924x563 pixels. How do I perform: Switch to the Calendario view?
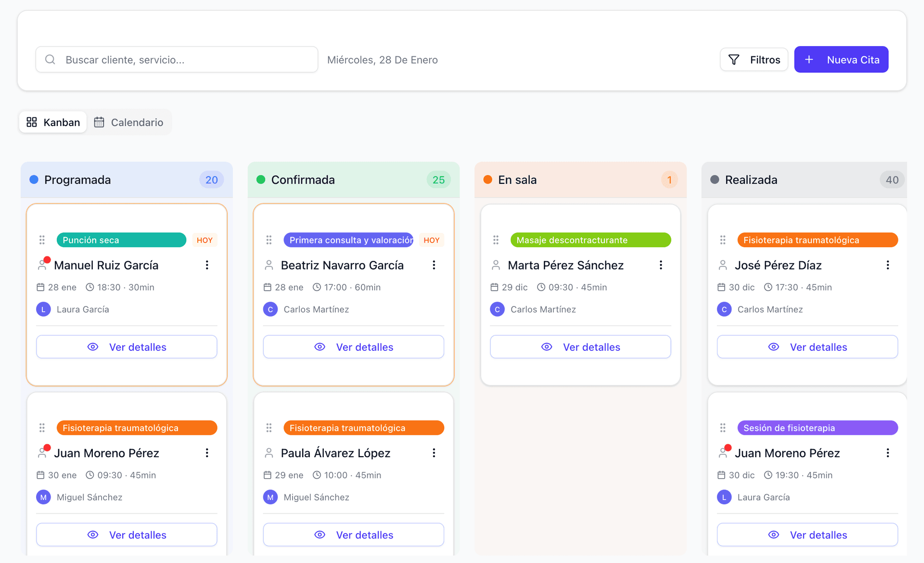pyautogui.click(x=129, y=122)
